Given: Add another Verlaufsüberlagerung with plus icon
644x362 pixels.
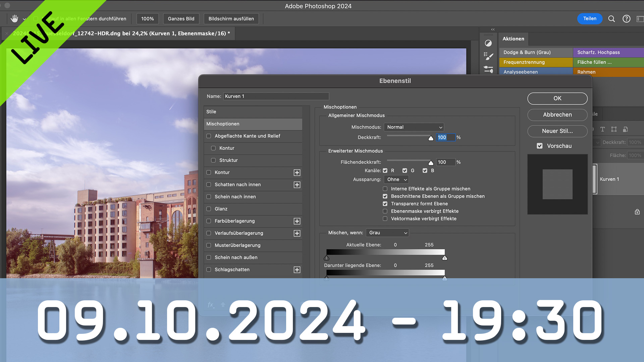Looking at the screenshot, I should point(297,233).
